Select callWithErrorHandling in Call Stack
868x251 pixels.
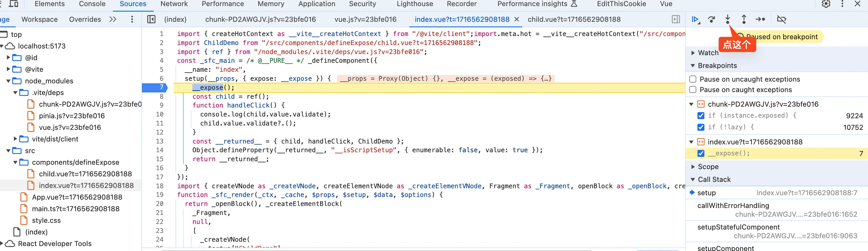[733, 206]
